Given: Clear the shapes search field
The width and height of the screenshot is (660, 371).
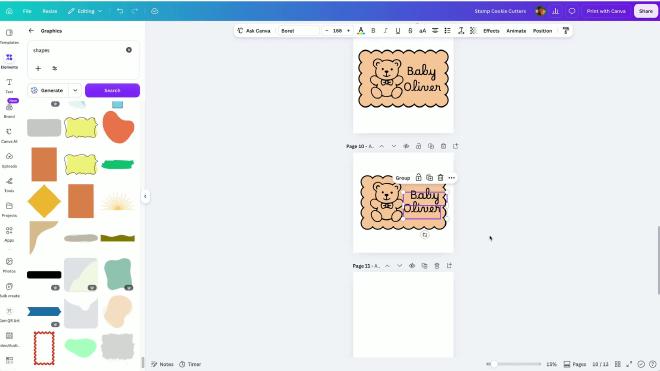Looking at the screenshot, I should pos(129,50).
